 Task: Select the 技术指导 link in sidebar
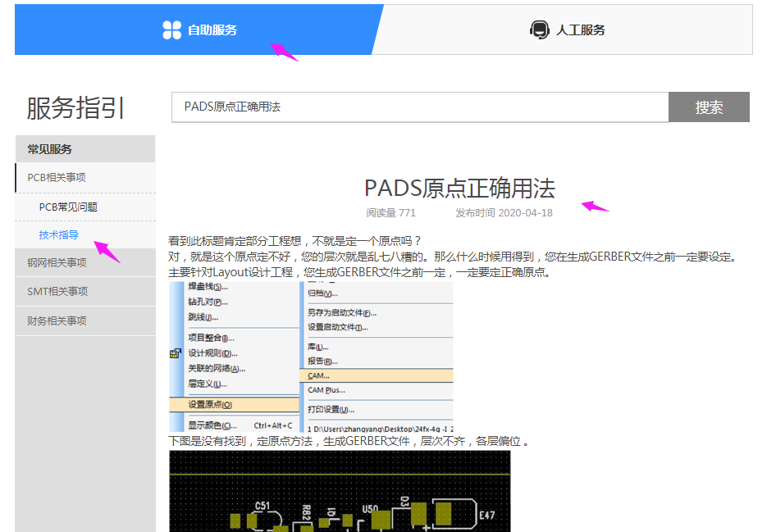pos(59,235)
